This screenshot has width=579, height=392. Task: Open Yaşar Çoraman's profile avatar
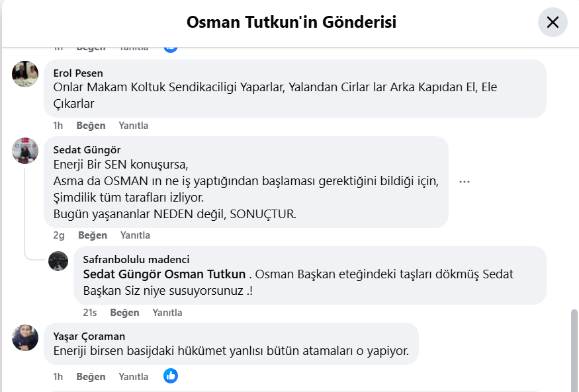tap(25, 337)
